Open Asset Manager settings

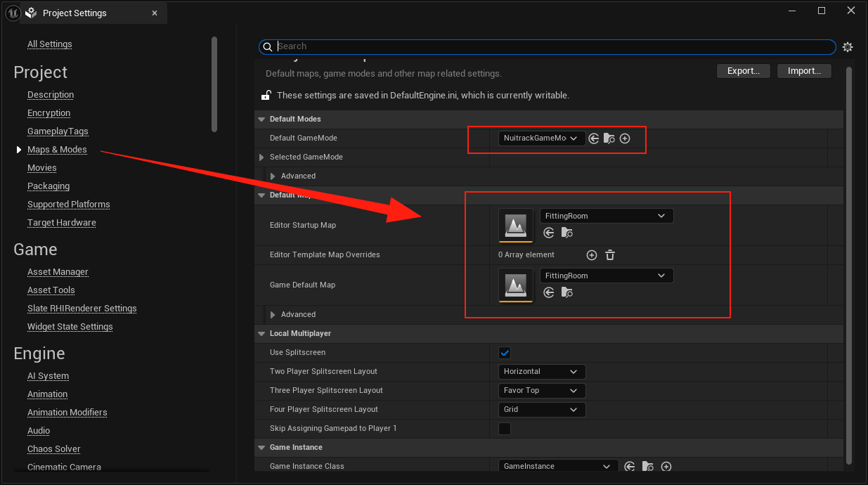(58, 272)
